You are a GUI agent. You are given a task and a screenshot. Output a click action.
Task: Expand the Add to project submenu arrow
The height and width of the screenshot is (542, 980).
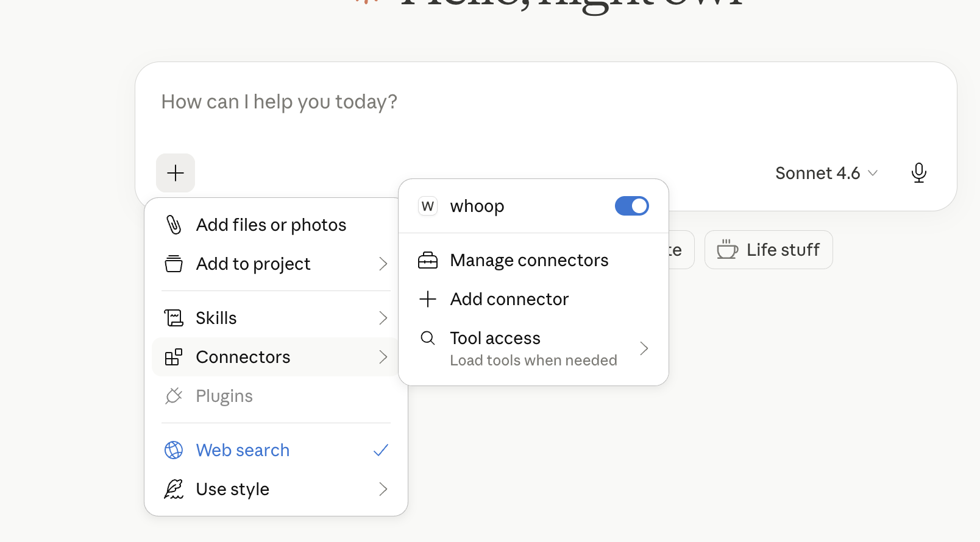coord(383,264)
